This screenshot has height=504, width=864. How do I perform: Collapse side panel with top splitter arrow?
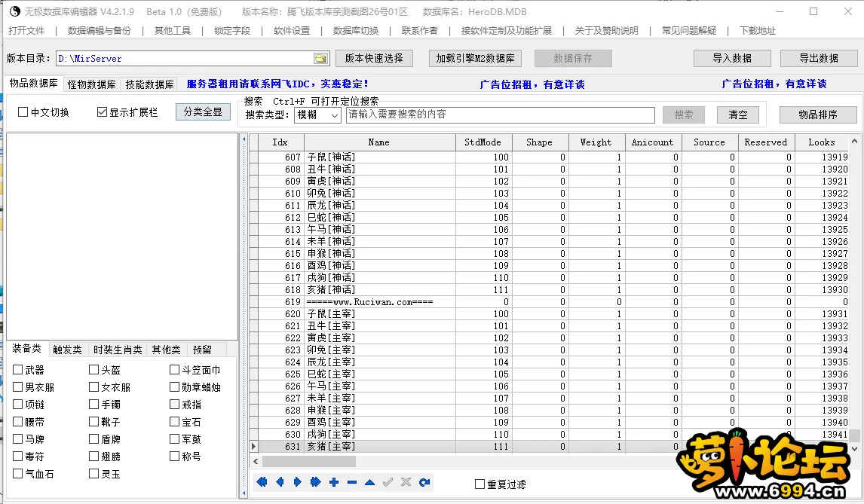click(x=244, y=139)
